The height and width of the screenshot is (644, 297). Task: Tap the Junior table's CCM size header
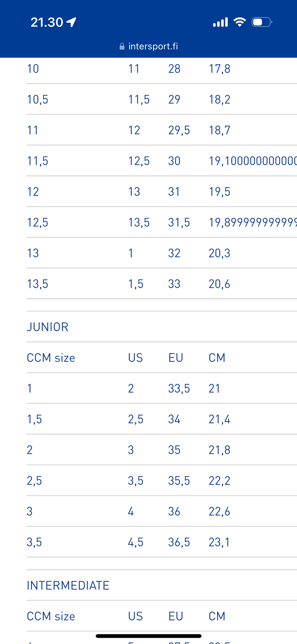[x=51, y=358]
